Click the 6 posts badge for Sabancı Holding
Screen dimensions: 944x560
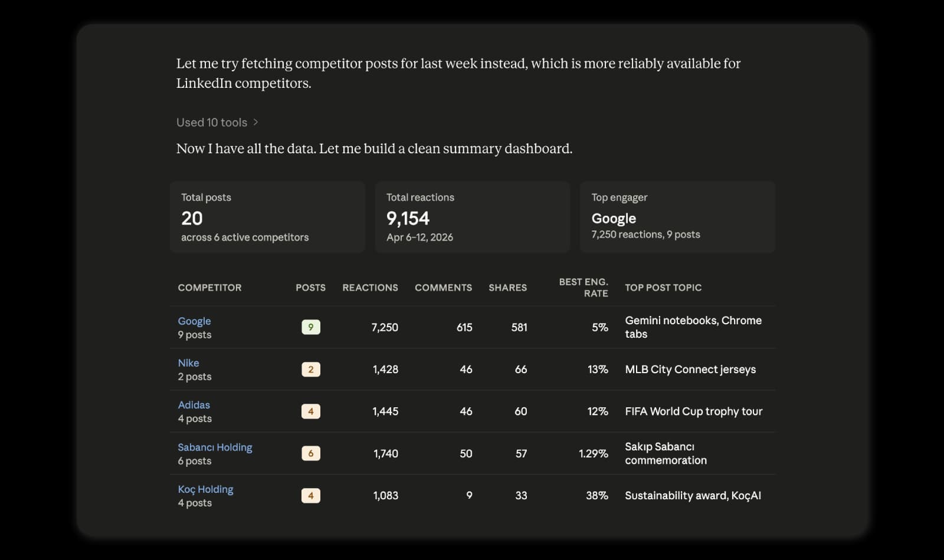point(311,453)
